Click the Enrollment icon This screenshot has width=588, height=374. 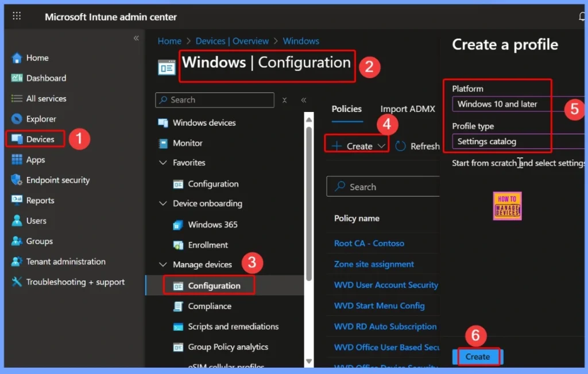178,245
